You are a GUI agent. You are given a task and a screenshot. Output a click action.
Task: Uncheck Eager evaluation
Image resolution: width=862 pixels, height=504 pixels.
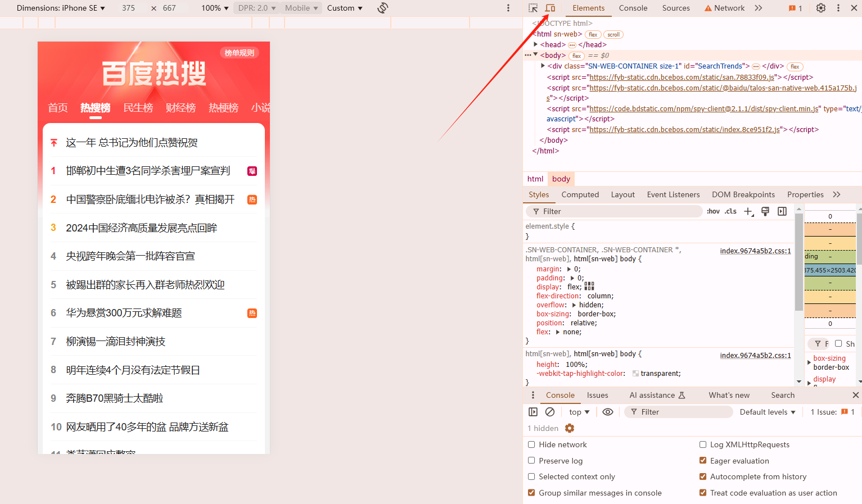[x=703, y=461]
